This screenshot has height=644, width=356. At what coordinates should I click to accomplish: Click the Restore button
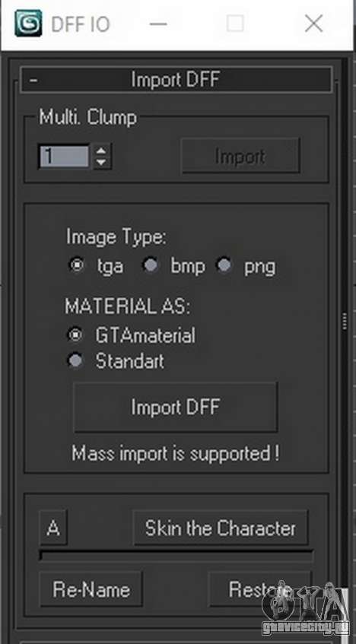point(260,589)
